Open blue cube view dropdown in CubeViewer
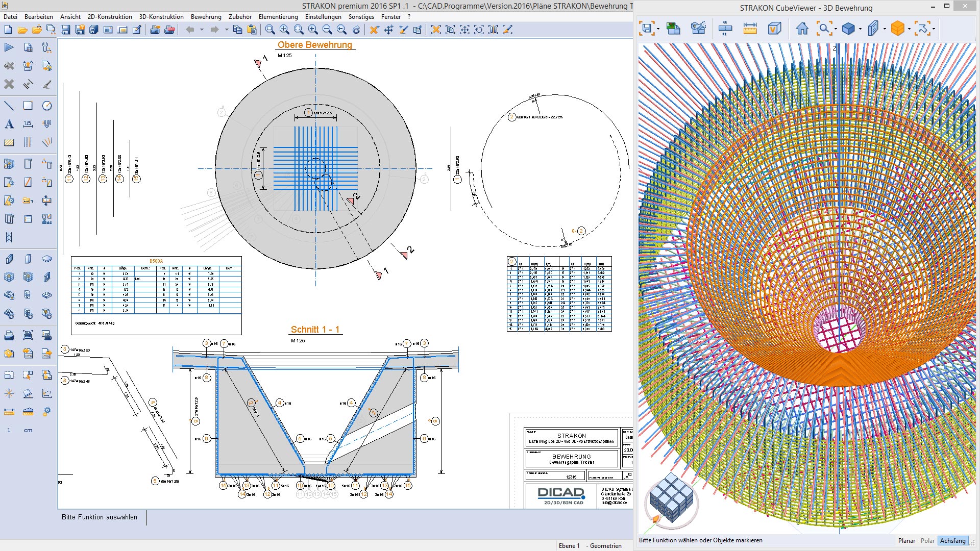Image resolution: width=980 pixels, height=551 pixels. [860, 29]
